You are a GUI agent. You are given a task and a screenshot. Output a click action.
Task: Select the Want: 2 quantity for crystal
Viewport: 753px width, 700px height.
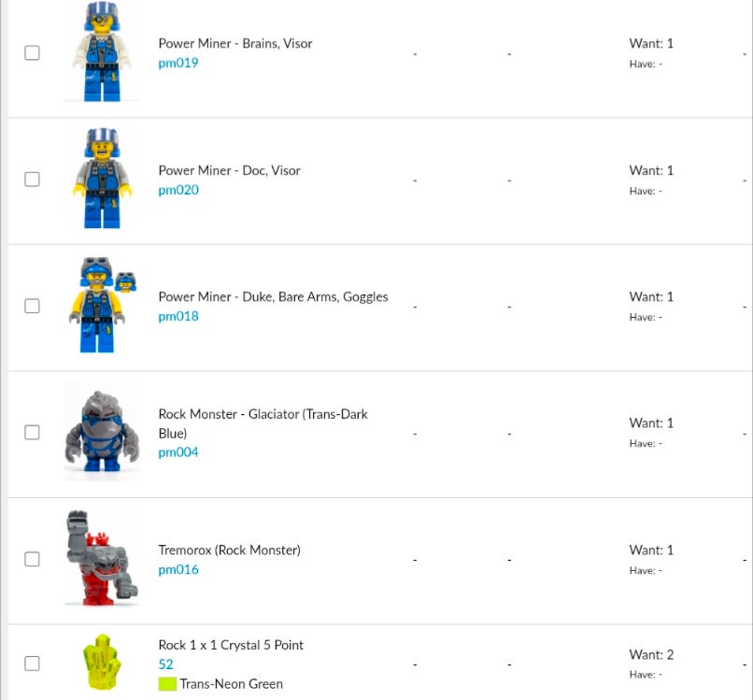651,654
